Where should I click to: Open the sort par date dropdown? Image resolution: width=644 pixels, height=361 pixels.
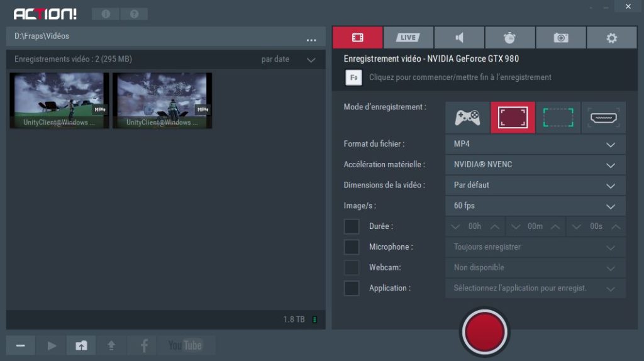[288, 60]
